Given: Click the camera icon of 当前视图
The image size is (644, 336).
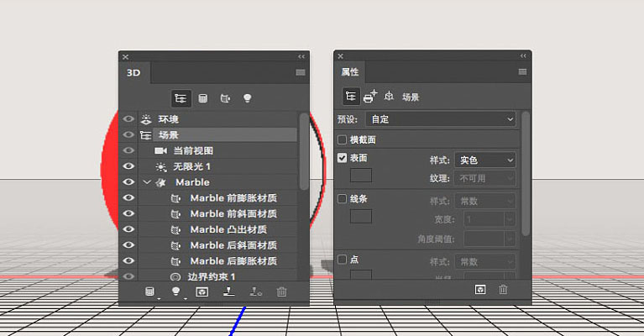Looking at the screenshot, I should pos(160,150).
